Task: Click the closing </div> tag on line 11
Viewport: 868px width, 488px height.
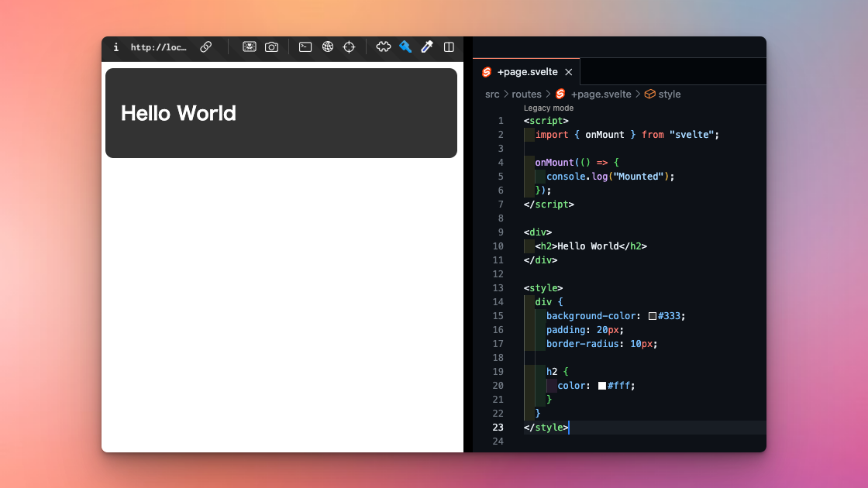Action: [x=540, y=260]
